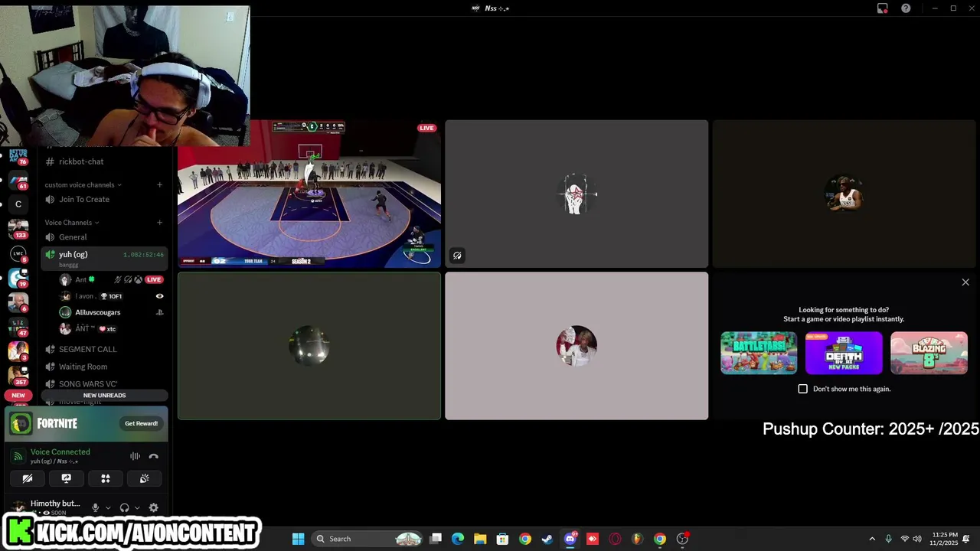The width and height of the screenshot is (980, 551).
Task: Open taskbar volume speaker control
Action: (917, 539)
